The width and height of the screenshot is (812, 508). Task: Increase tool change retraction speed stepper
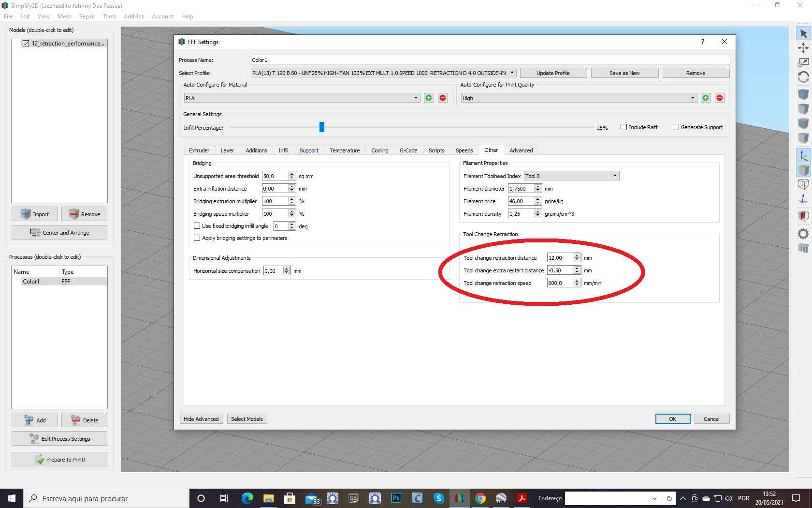click(577, 281)
